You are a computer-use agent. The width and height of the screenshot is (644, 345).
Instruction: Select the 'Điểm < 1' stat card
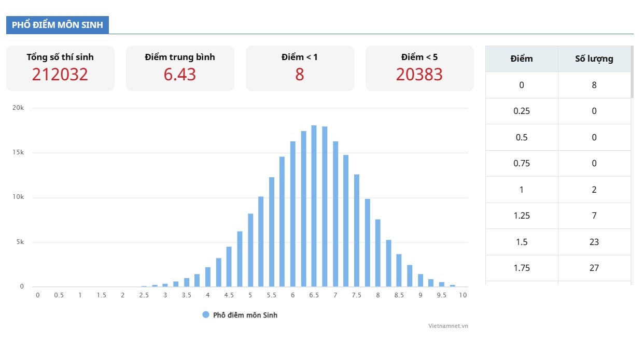[300, 68]
